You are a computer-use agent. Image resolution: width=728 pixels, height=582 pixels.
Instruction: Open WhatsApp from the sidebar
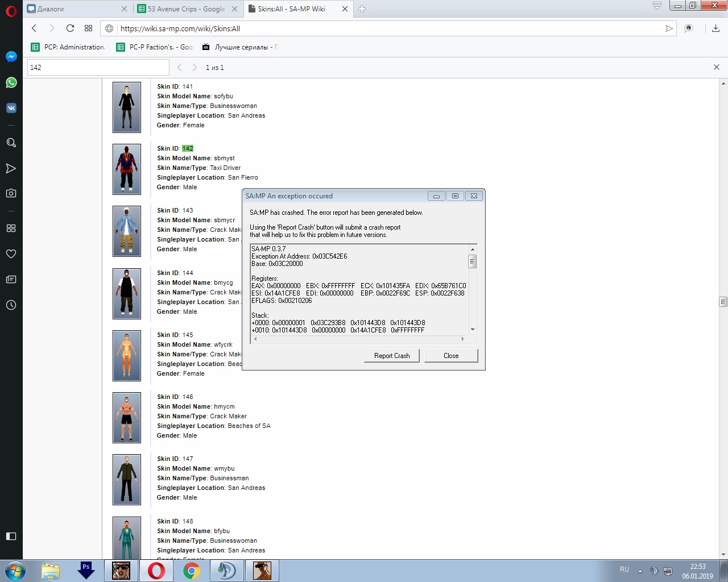click(11, 82)
